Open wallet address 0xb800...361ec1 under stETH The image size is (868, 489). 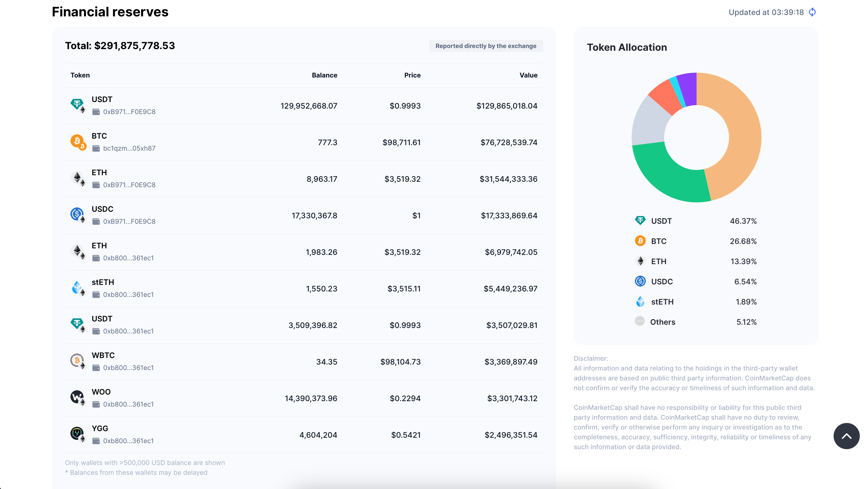point(128,295)
